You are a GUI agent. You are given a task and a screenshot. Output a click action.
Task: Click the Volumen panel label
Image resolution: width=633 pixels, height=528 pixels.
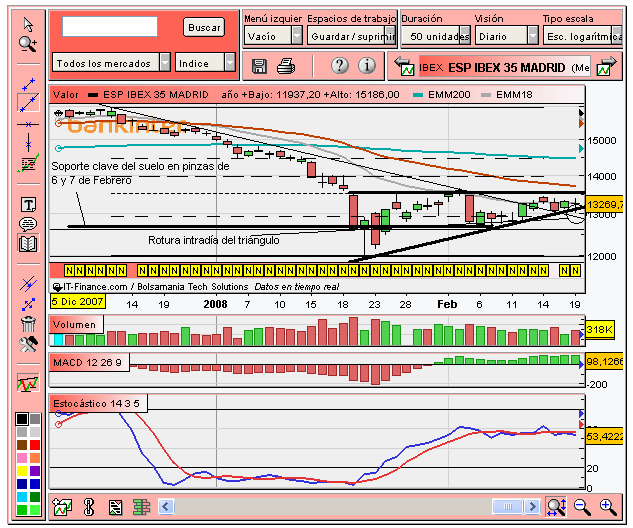click(x=76, y=325)
